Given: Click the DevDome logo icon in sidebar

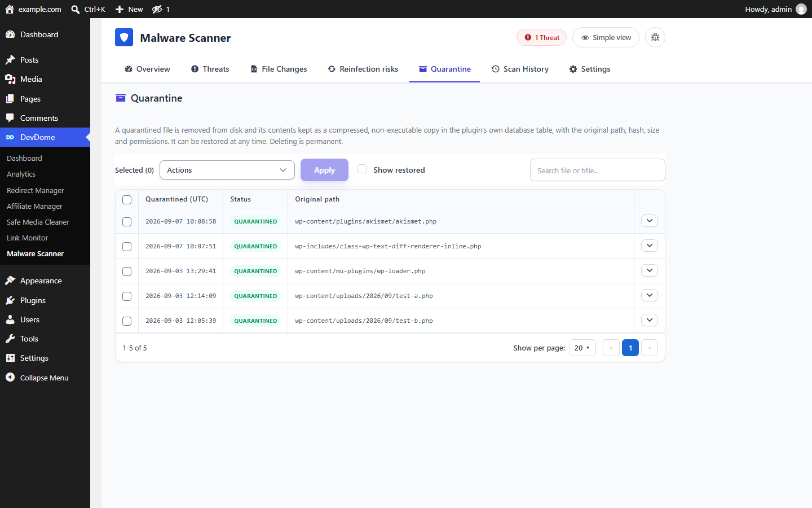Looking at the screenshot, I should 10,137.
